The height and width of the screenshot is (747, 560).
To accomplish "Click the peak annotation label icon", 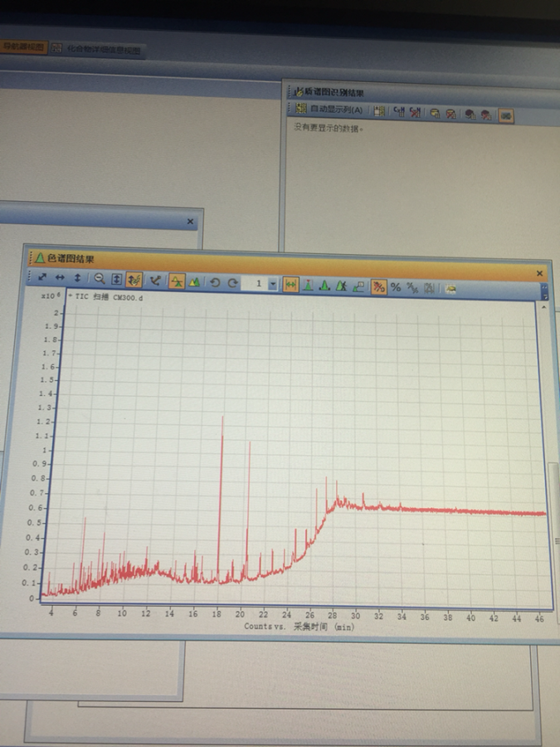I will click(358, 287).
